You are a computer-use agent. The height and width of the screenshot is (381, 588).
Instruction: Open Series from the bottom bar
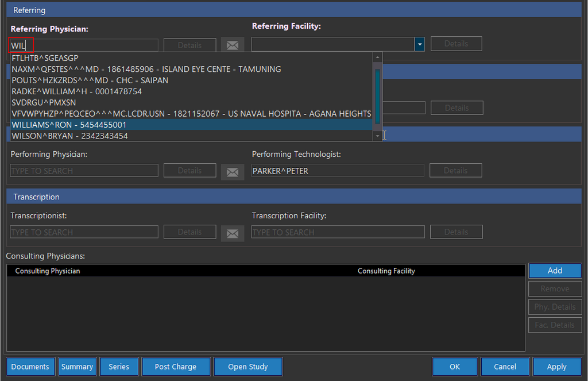[x=119, y=367]
